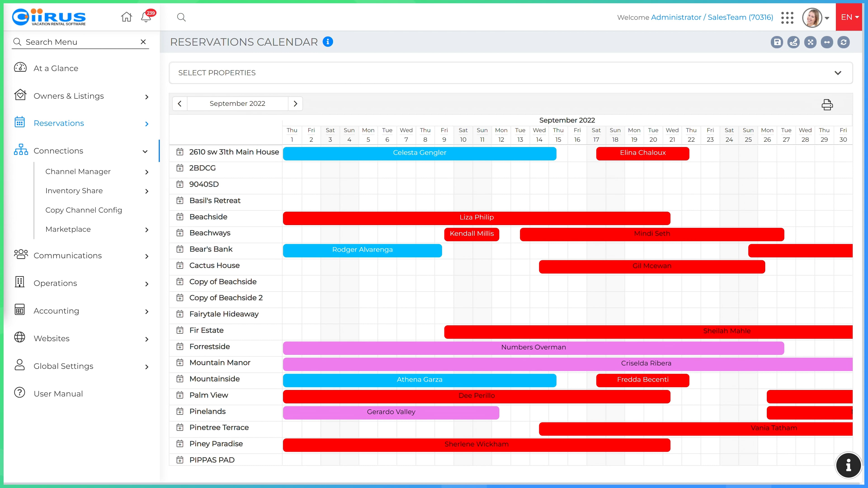Collapse the Connections menu
This screenshot has height=488, width=868.
81,151
